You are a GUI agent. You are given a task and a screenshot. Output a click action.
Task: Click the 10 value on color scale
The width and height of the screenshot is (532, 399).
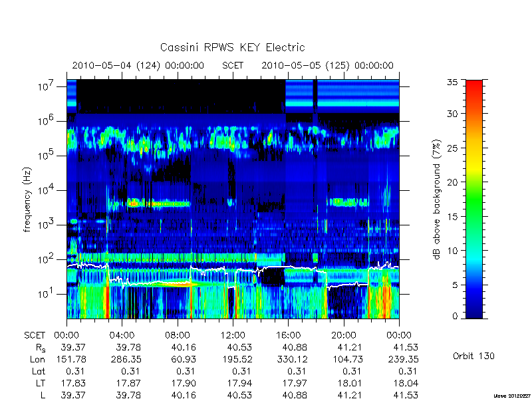point(452,251)
